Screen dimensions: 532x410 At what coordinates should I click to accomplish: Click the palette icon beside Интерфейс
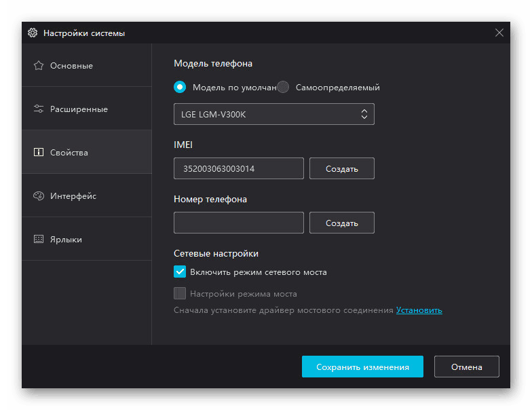[x=39, y=195]
